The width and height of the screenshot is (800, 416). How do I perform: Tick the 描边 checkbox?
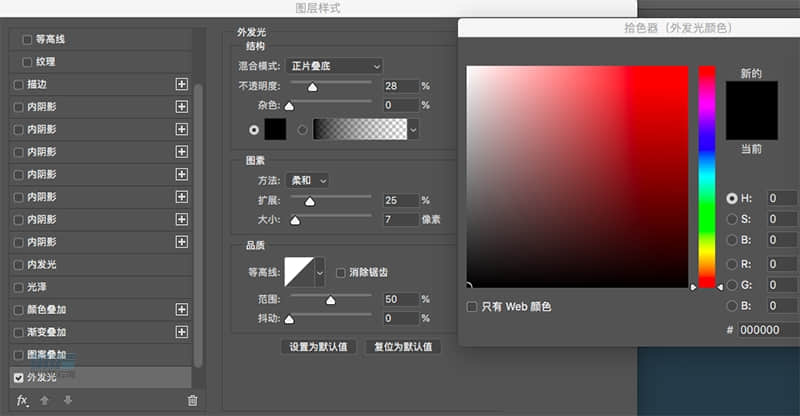pyautogui.click(x=18, y=85)
